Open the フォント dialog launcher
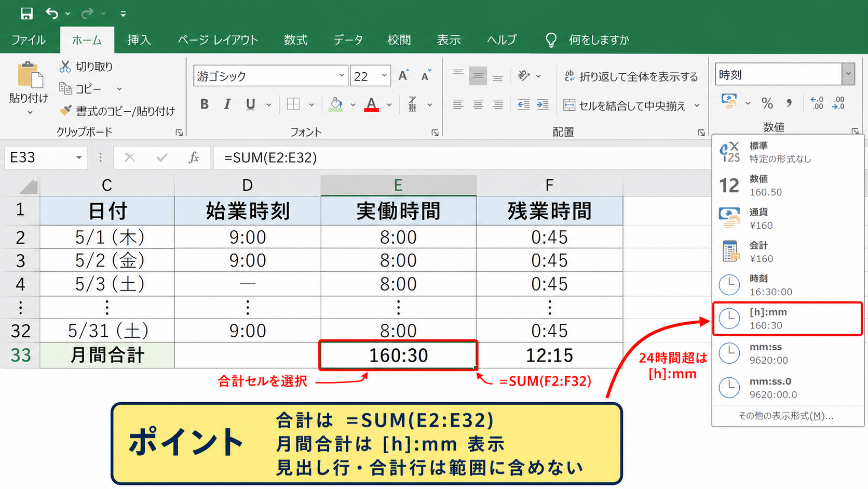Viewport: 868px width, 489px height. coord(435,133)
